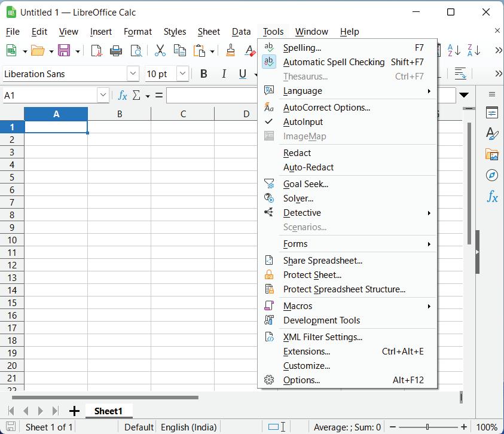Click the Wrap Text toolbar icon

[x=460, y=74]
